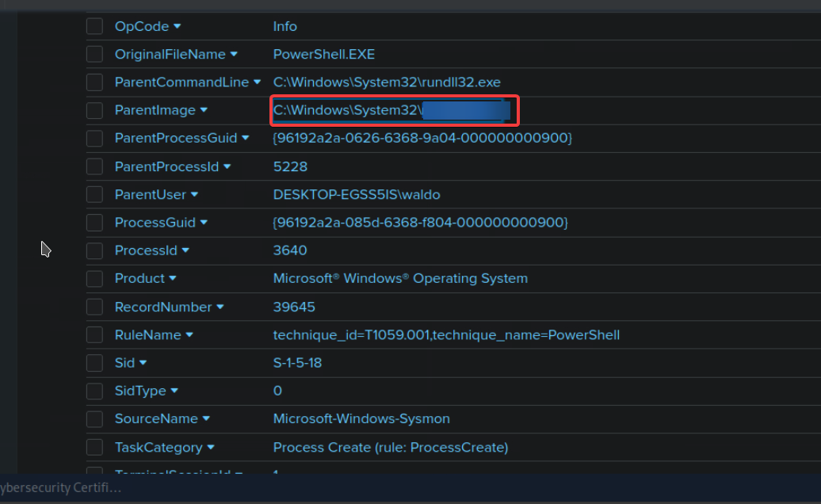Open the ParentCommandLine field dropdown

click(257, 82)
